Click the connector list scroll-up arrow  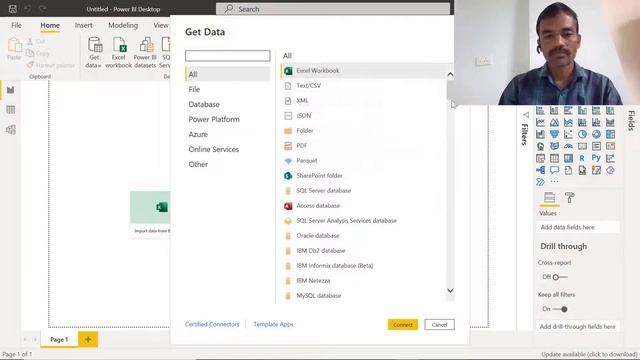[x=450, y=74]
